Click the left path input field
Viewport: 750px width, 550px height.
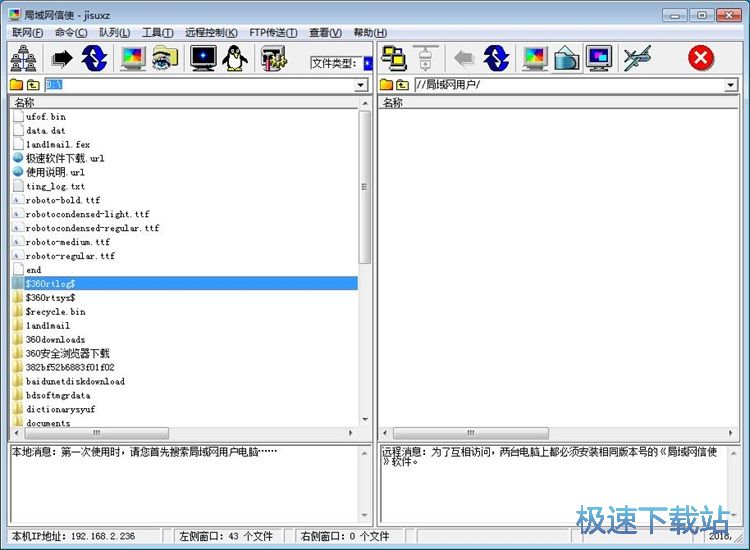click(200, 85)
